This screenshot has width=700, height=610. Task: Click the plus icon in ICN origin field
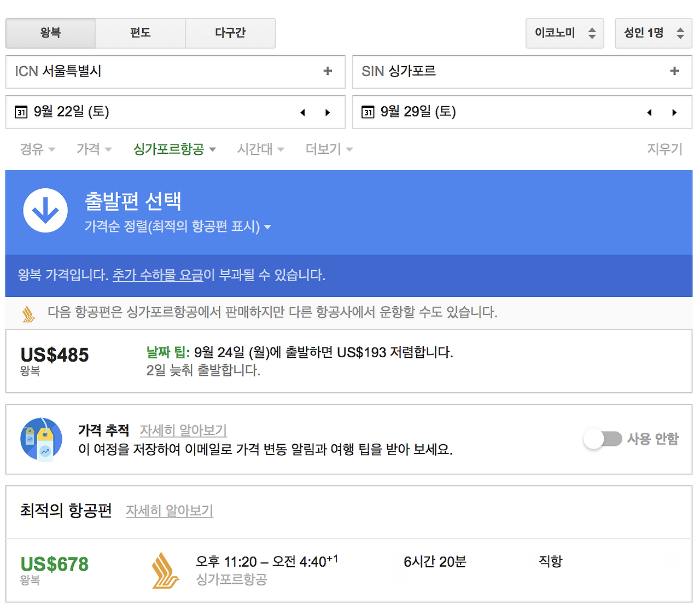pos(328,71)
